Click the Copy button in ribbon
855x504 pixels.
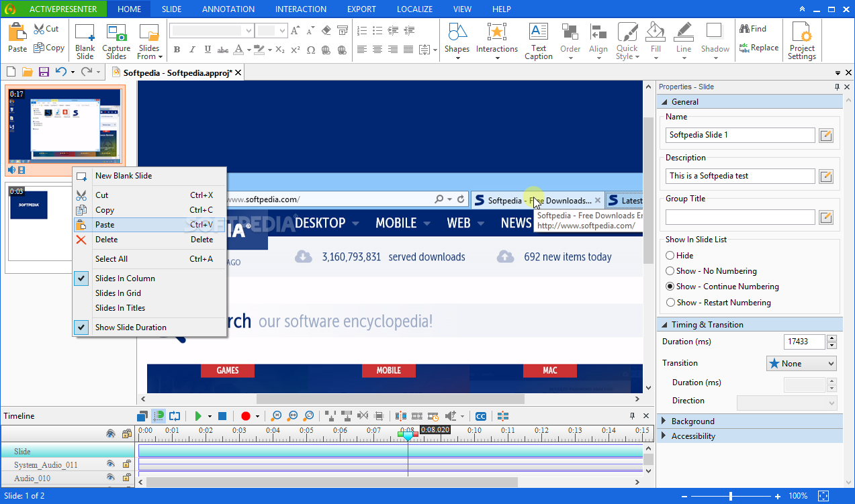click(48, 48)
